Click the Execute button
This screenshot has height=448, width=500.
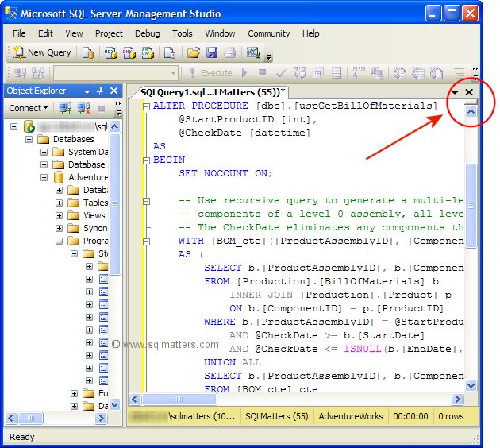point(210,73)
